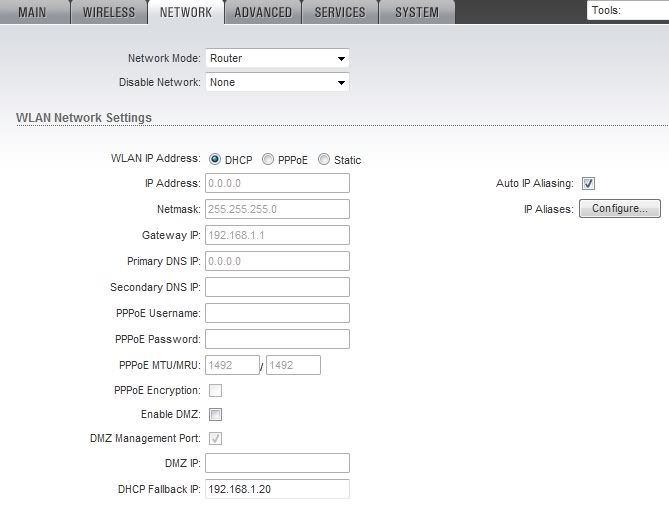Toggle the Auto IP Aliasing checkbox
Image resolution: width=669 pixels, height=520 pixels.
[588, 183]
